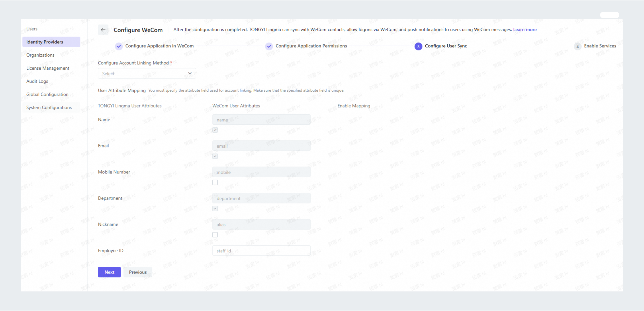Follow the Learn more link

click(525, 30)
